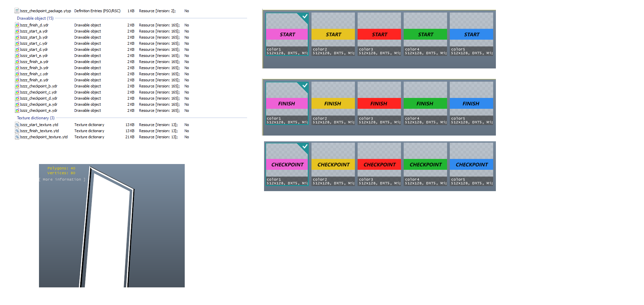Image resolution: width=644 pixels, height=305 pixels.
Task: Expand the More information panel in viewer
Action: pos(62,180)
